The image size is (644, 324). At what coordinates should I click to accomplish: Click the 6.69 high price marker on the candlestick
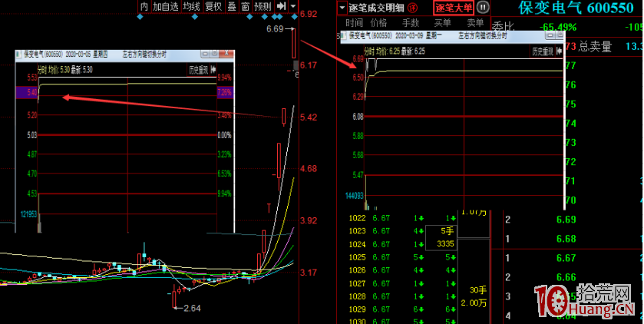(x=275, y=28)
